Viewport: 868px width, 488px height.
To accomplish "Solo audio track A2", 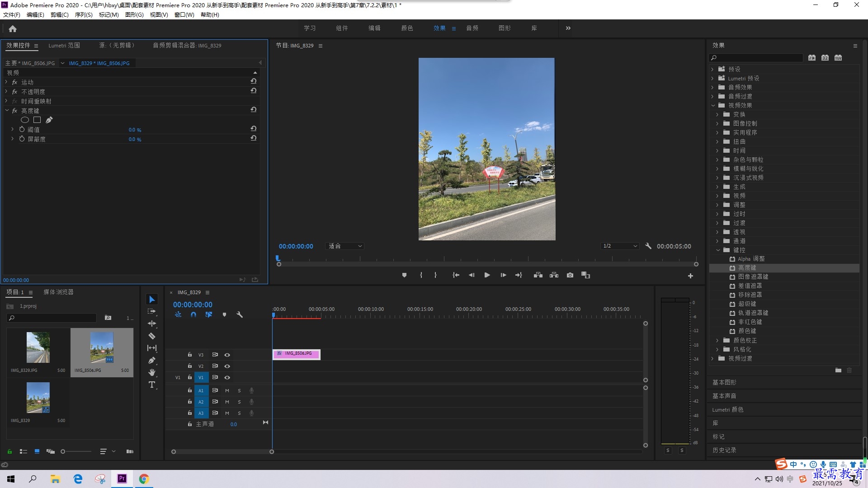I will pyautogui.click(x=239, y=402).
